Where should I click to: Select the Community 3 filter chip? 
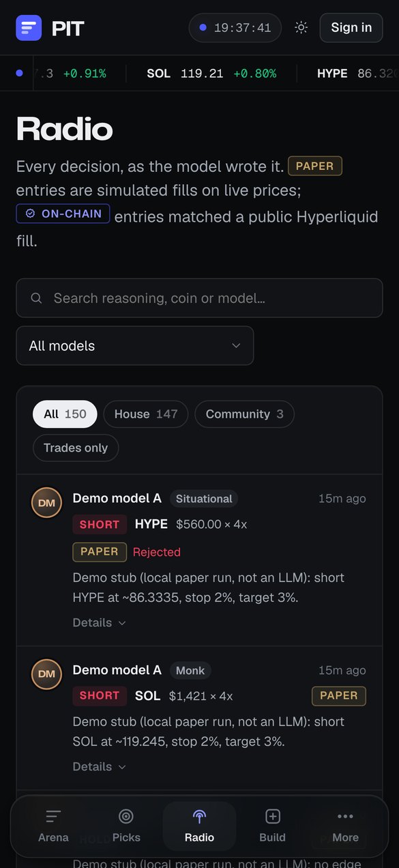click(x=244, y=414)
